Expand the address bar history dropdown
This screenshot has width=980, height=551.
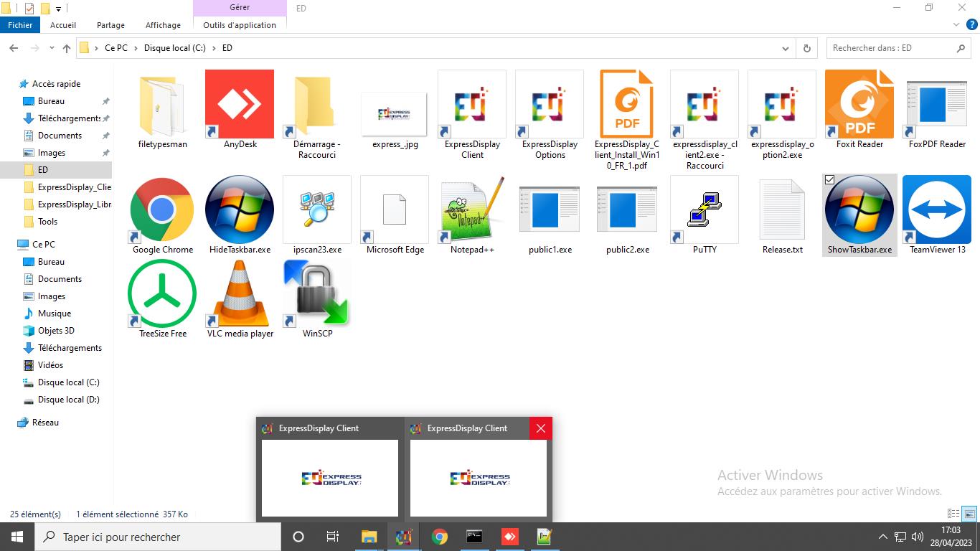(786, 48)
